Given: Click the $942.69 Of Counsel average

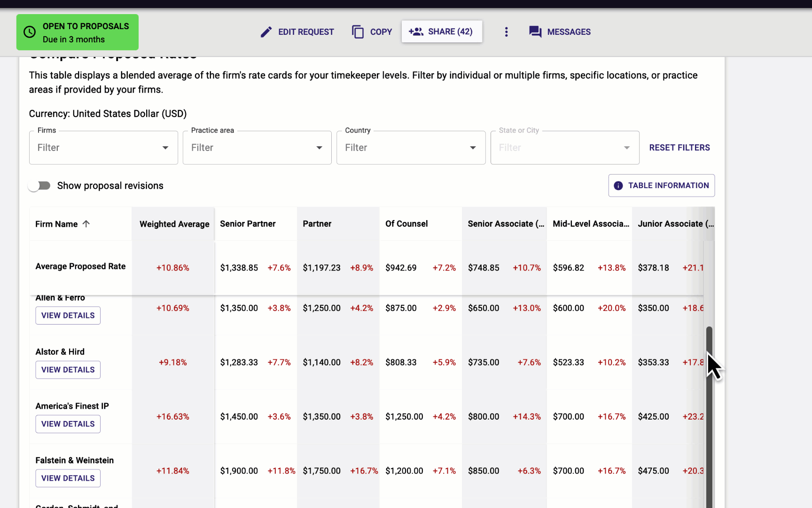Looking at the screenshot, I should coord(401,268).
